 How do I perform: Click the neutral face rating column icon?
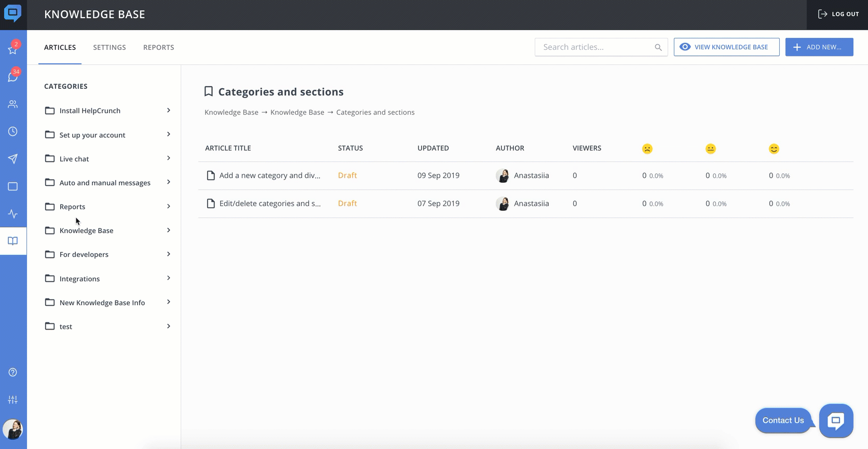click(x=711, y=149)
